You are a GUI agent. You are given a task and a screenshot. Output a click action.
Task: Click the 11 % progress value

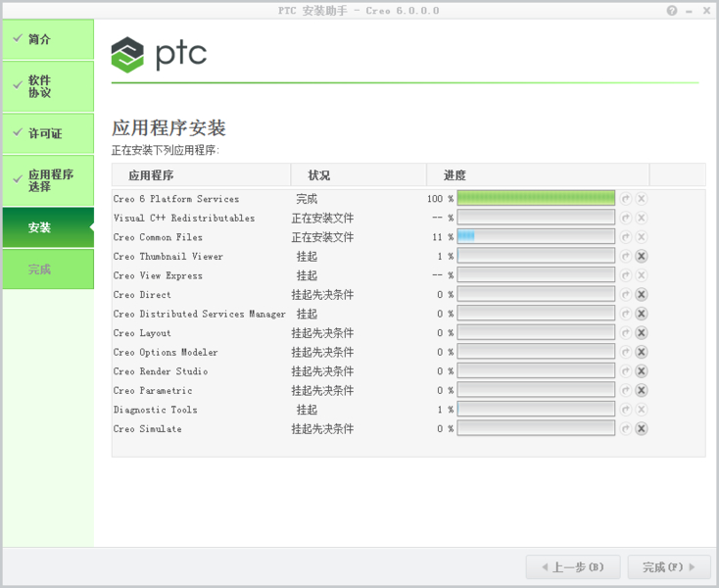tap(443, 237)
